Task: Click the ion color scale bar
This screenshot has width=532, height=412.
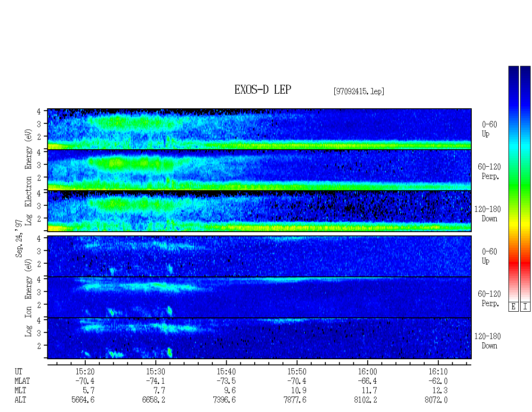Action: (525, 184)
